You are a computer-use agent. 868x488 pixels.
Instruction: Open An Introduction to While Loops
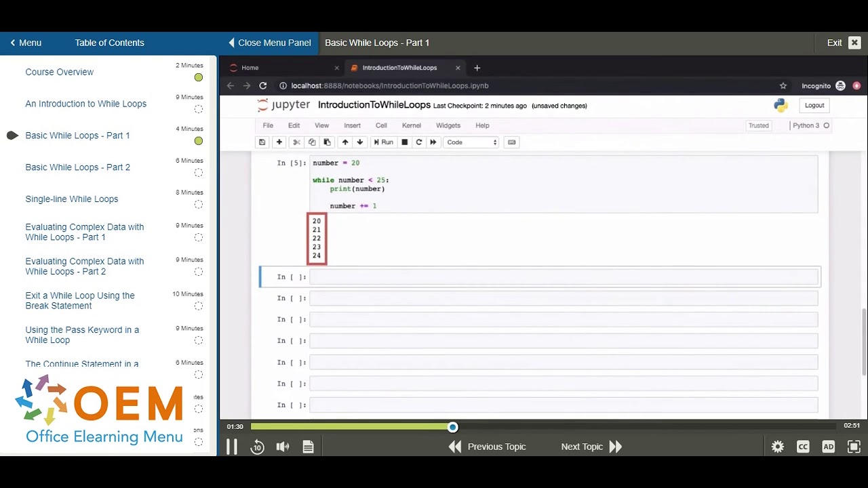85,104
